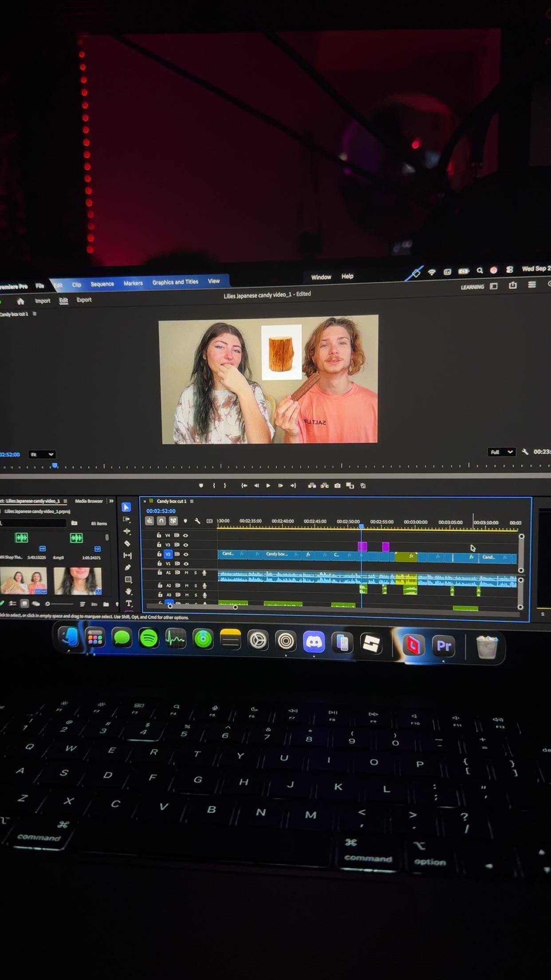Screen dimensions: 551x980
Task: Click the Home icon in header
Action: [20, 301]
